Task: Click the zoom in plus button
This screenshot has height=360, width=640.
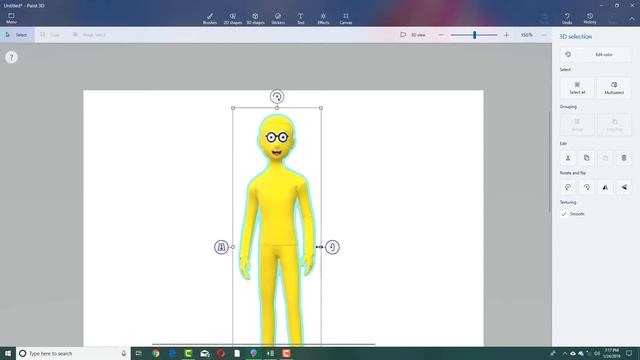Action: coord(507,35)
